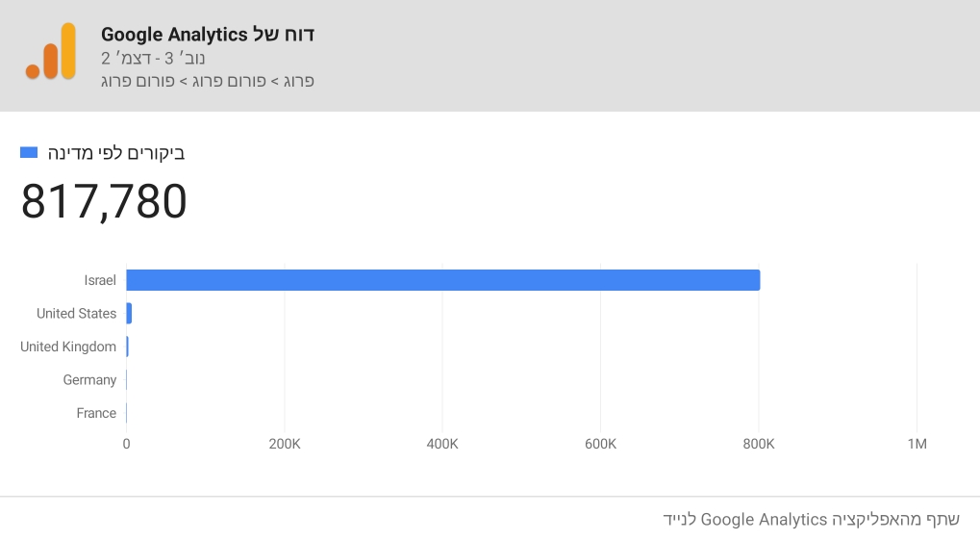Click the 1M axis tick label
Image resolution: width=980 pixels, height=540 pixels.
tap(917, 444)
